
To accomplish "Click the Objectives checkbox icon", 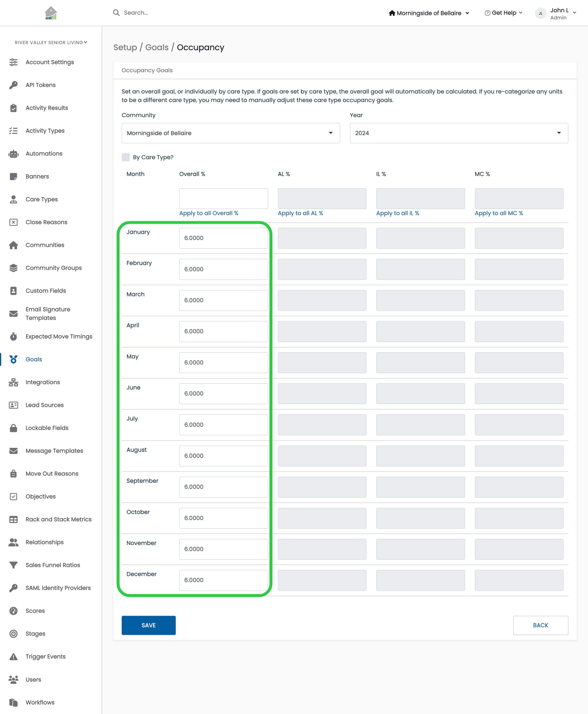I will [x=13, y=496].
